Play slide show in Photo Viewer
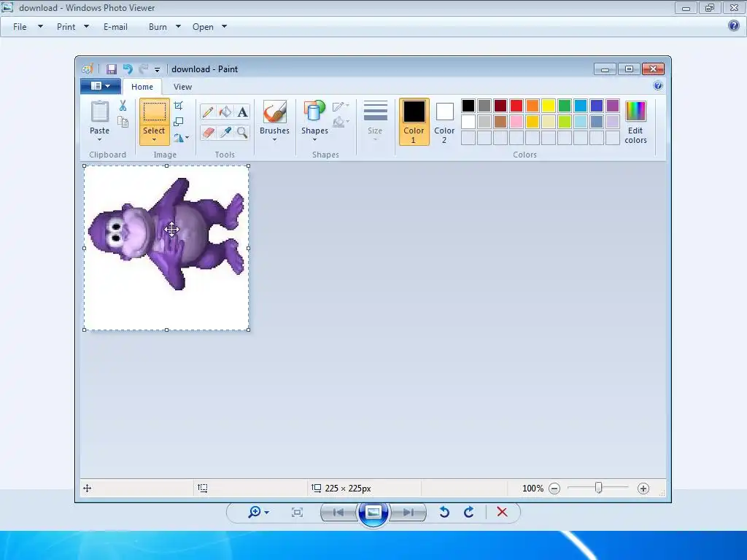This screenshot has height=560, width=747. (373, 513)
